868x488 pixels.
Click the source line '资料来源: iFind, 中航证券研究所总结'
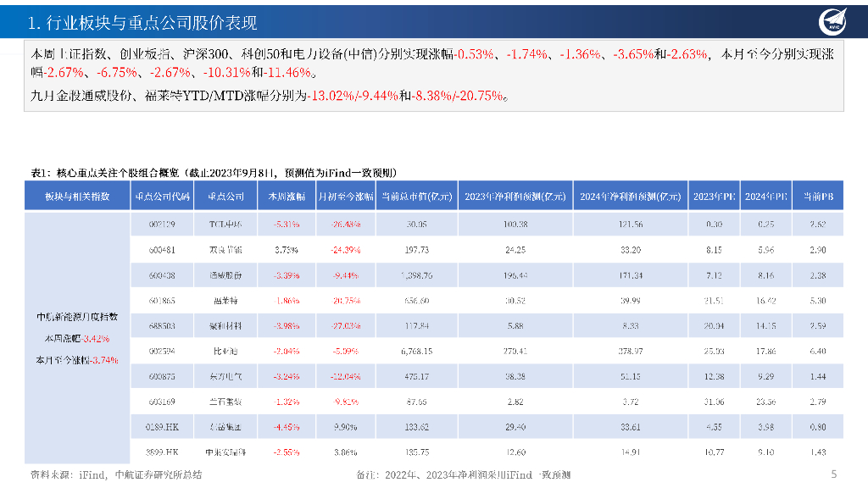[x=116, y=474]
